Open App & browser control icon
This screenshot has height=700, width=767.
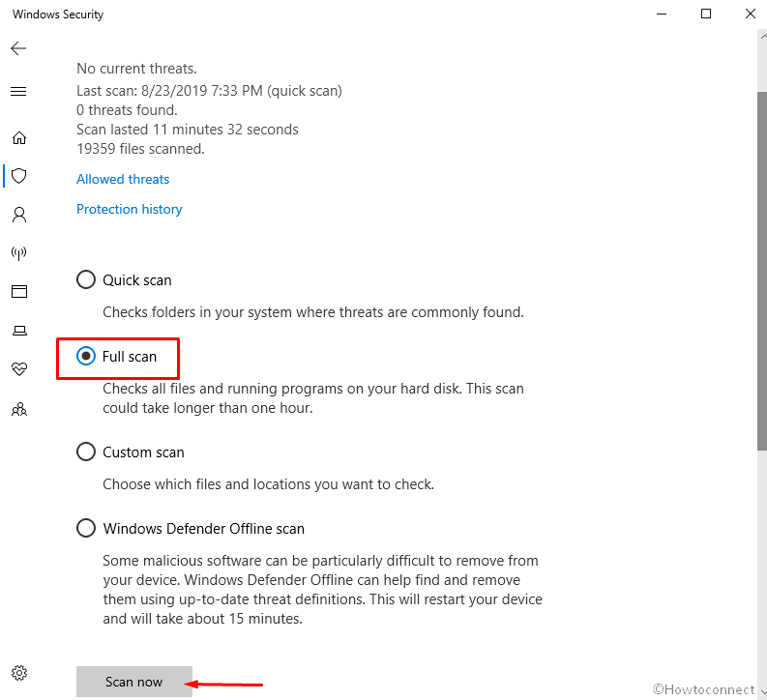(x=19, y=291)
